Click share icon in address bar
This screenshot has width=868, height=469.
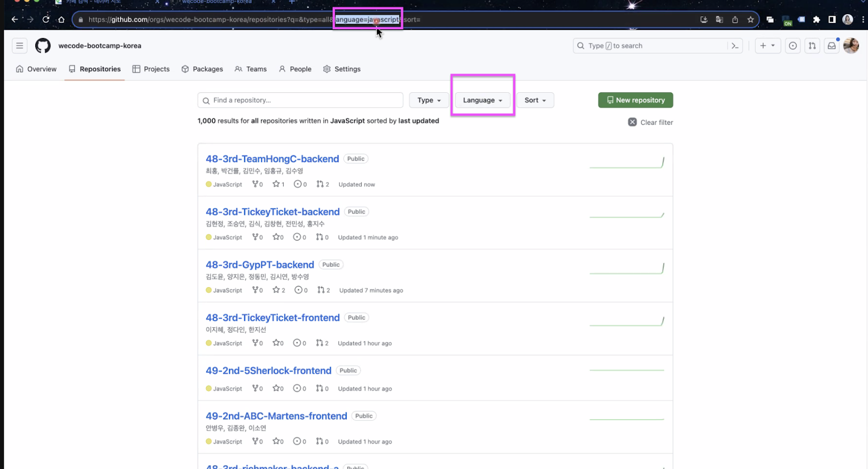735,20
